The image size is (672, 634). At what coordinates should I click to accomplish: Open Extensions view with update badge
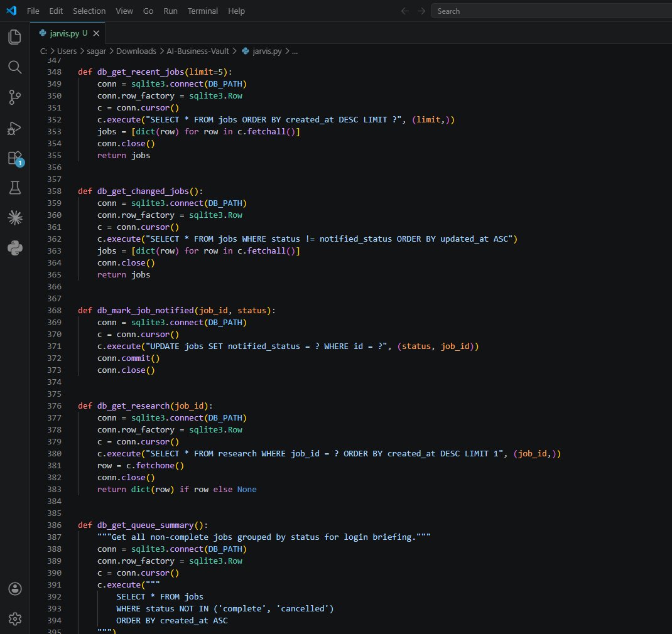16,158
